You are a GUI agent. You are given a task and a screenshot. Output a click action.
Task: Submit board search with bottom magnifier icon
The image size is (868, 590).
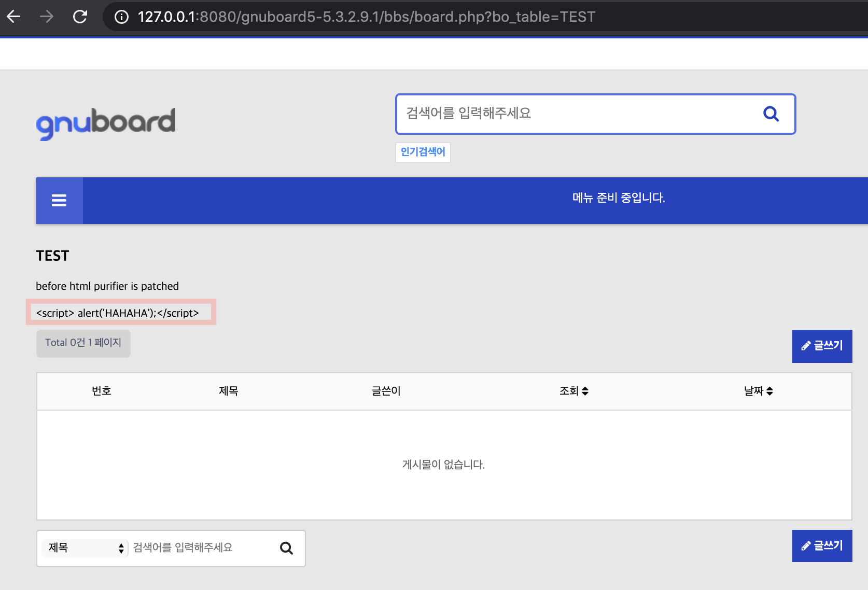click(x=287, y=548)
